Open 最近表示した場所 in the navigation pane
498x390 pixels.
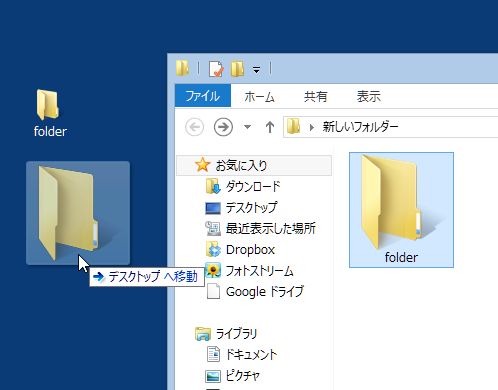270,228
